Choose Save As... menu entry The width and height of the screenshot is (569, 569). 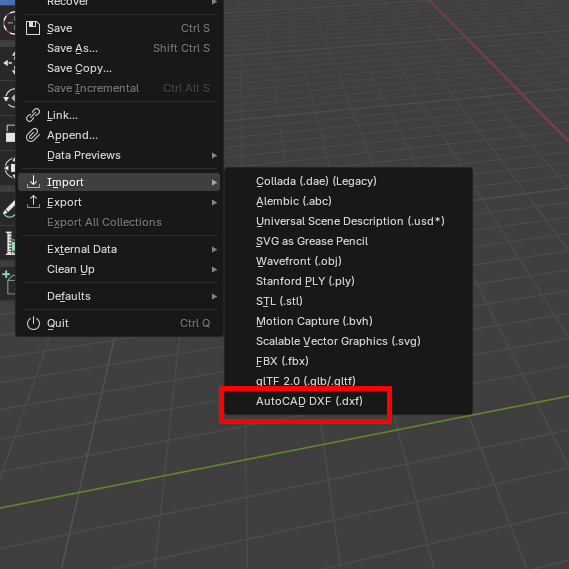pos(119,48)
